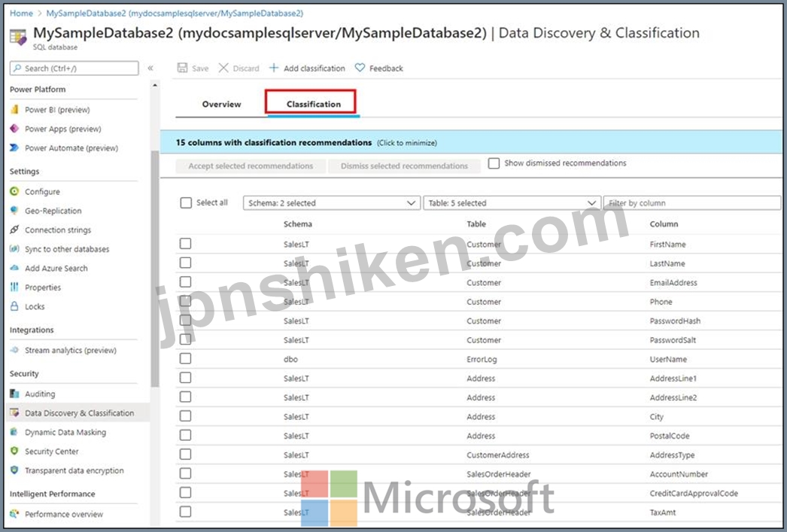Image resolution: width=787 pixels, height=532 pixels.
Task: Click the Properties bars icon
Action: [14, 287]
